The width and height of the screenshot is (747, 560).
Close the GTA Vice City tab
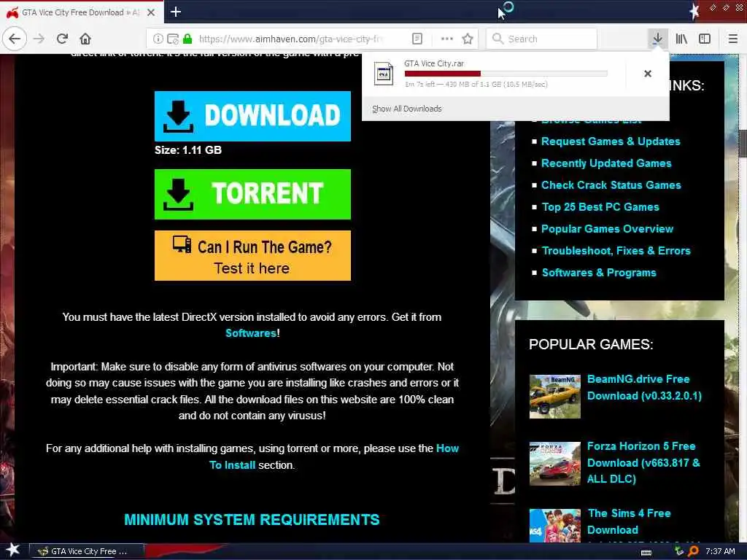[x=150, y=12]
